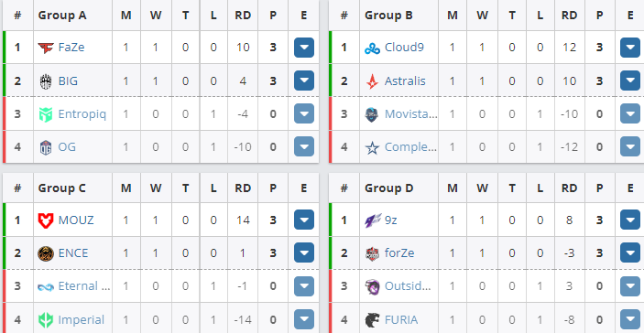This screenshot has height=333, width=644.
Task: Select the Group D column header
Action: coord(389,188)
